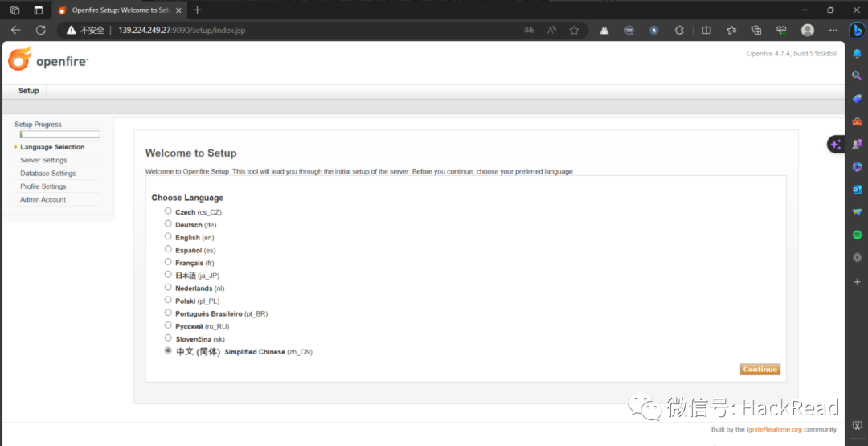
Task: Open the browser Settings and more menu
Action: pyautogui.click(x=833, y=30)
